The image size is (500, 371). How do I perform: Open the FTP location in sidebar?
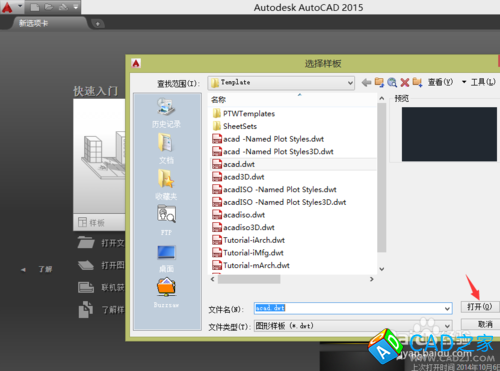(166, 220)
